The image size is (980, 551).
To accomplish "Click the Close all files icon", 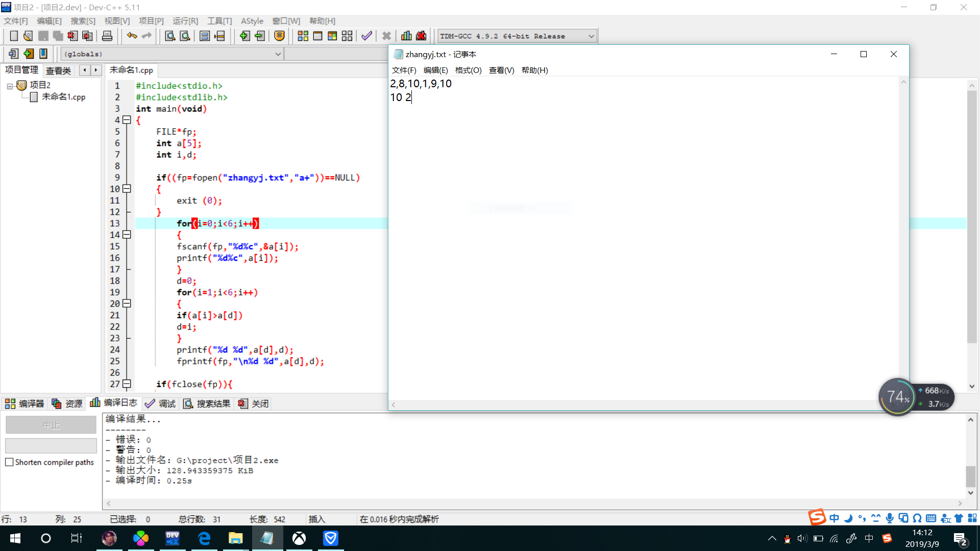I will [x=87, y=36].
